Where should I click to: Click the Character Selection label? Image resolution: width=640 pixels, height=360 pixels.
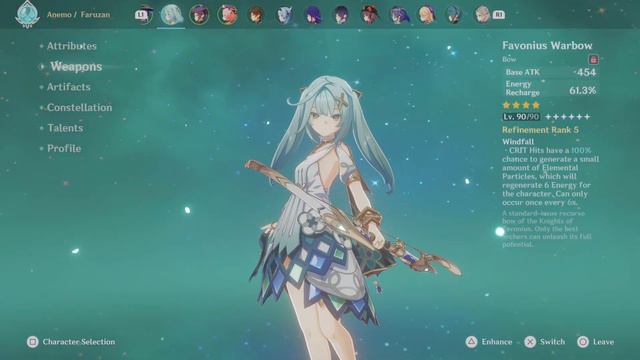[x=79, y=342]
